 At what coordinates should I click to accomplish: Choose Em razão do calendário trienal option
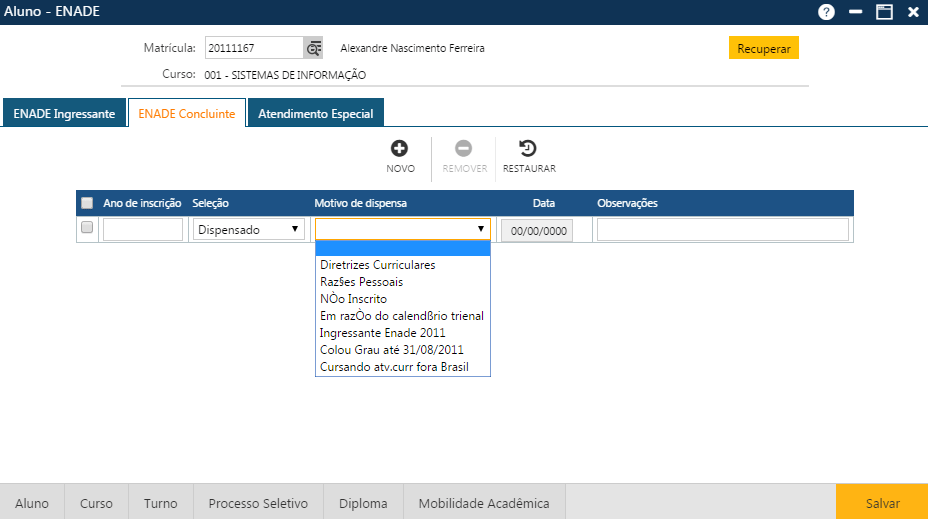click(403, 316)
